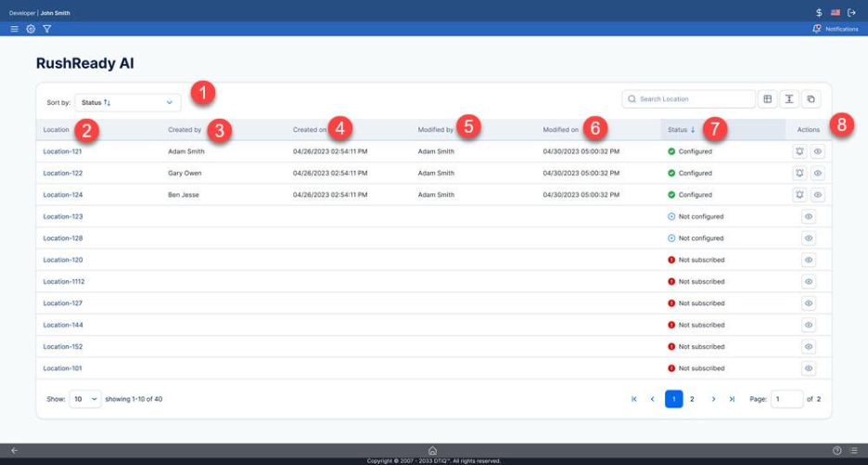
Task: Click the eye icon for Location-101
Action: [x=809, y=368]
